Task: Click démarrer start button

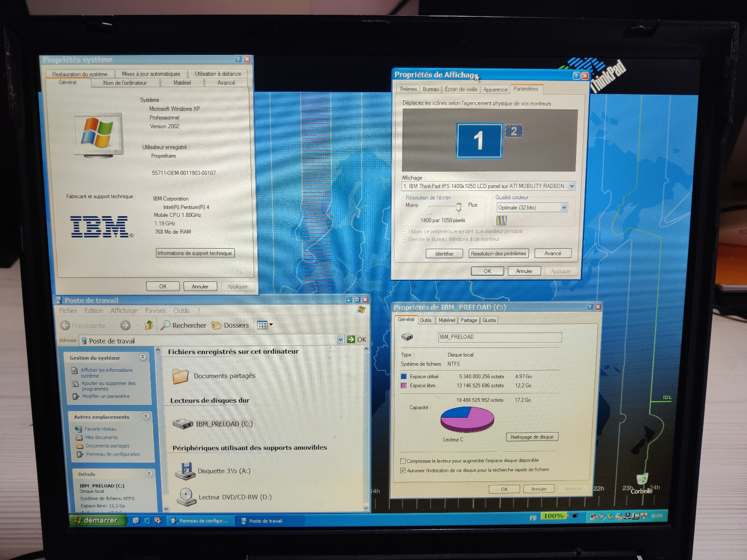Action: point(98,520)
